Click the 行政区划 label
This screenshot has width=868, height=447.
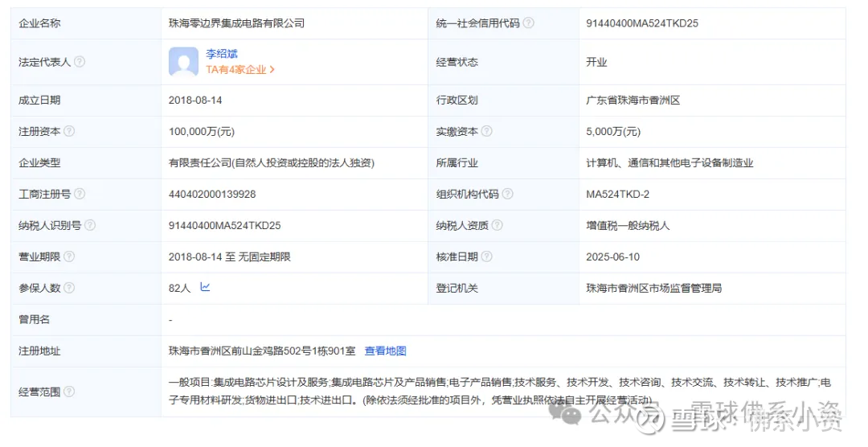point(457,100)
